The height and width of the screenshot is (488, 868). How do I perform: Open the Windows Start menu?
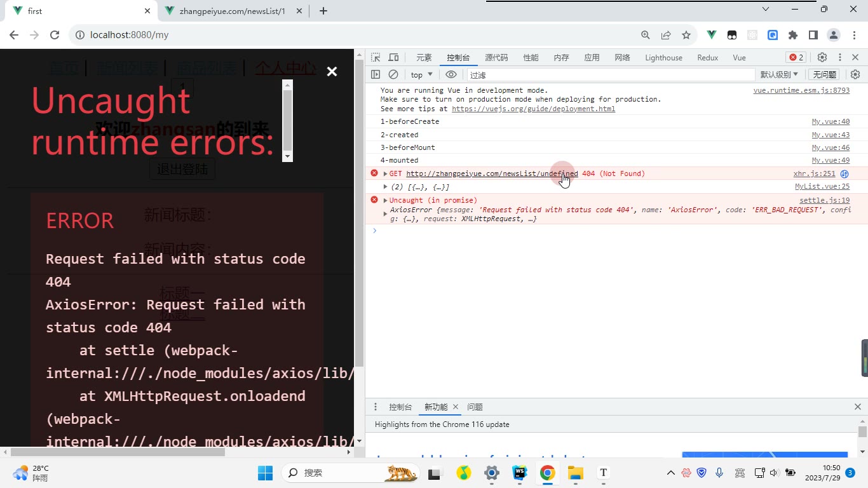[x=265, y=473]
